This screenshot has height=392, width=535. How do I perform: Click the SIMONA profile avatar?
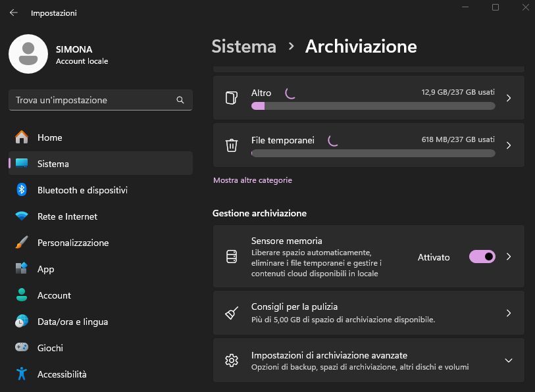28,54
